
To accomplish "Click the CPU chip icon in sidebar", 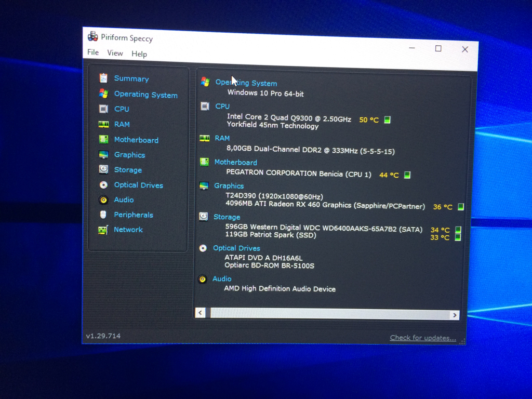I will click(103, 109).
